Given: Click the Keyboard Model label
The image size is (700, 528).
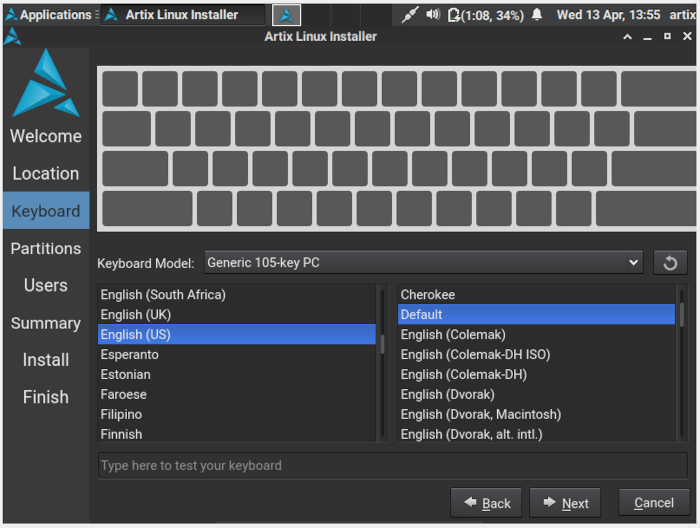Looking at the screenshot, I should 146,263.
